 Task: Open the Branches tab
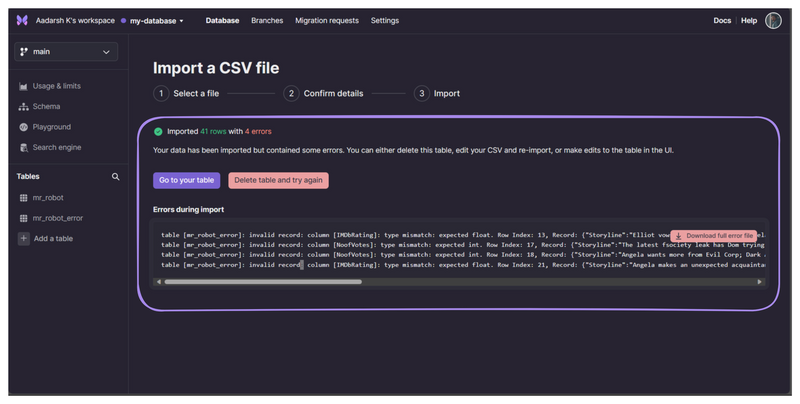tap(267, 20)
